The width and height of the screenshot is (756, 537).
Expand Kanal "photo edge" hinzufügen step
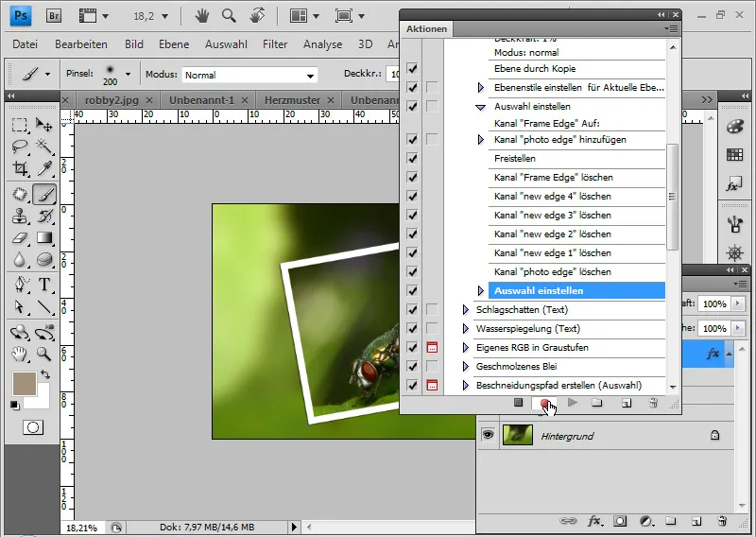click(x=481, y=139)
